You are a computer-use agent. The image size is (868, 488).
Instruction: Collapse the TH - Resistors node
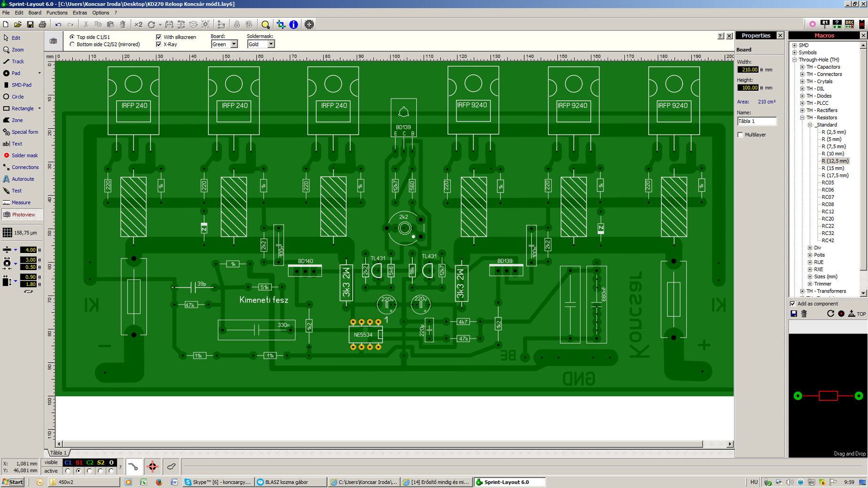coord(802,118)
